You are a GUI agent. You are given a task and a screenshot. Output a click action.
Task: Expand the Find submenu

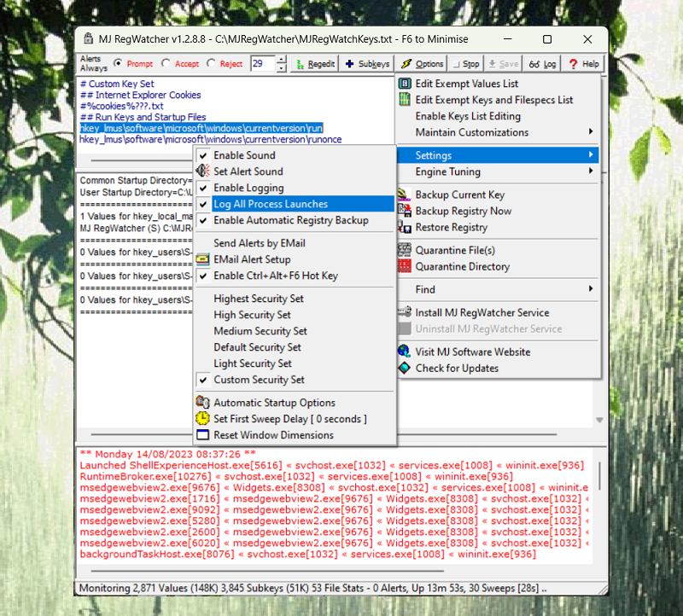click(499, 289)
